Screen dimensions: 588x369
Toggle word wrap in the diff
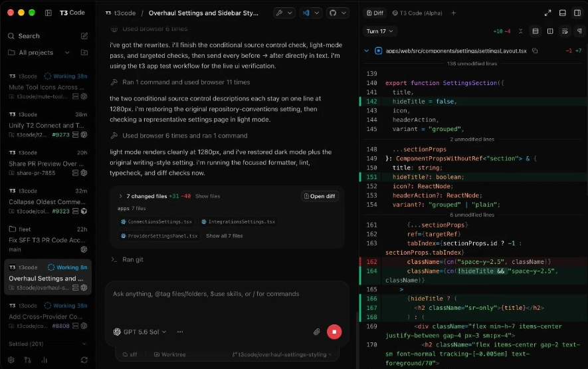565,31
